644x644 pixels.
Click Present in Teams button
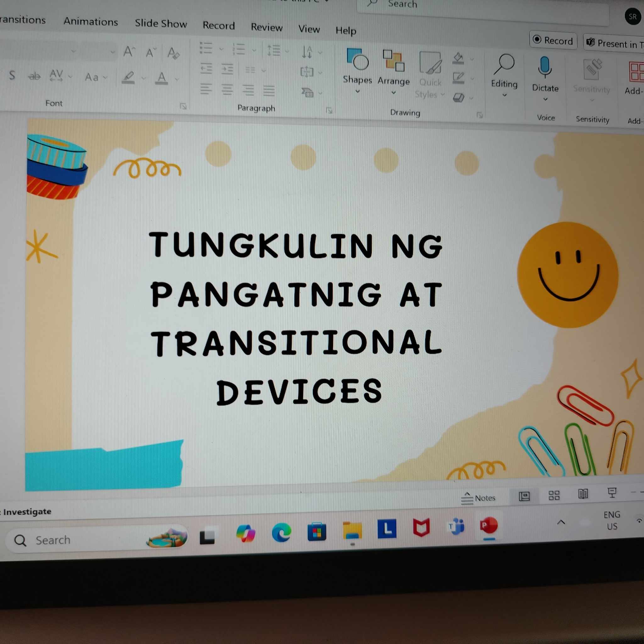pyautogui.click(x=615, y=43)
